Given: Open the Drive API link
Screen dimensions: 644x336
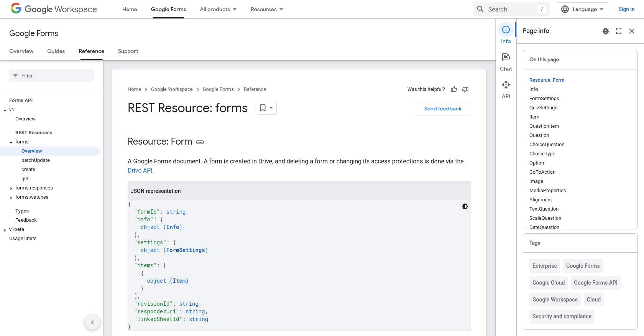Looking at the screenshot, I should (140, 170).
